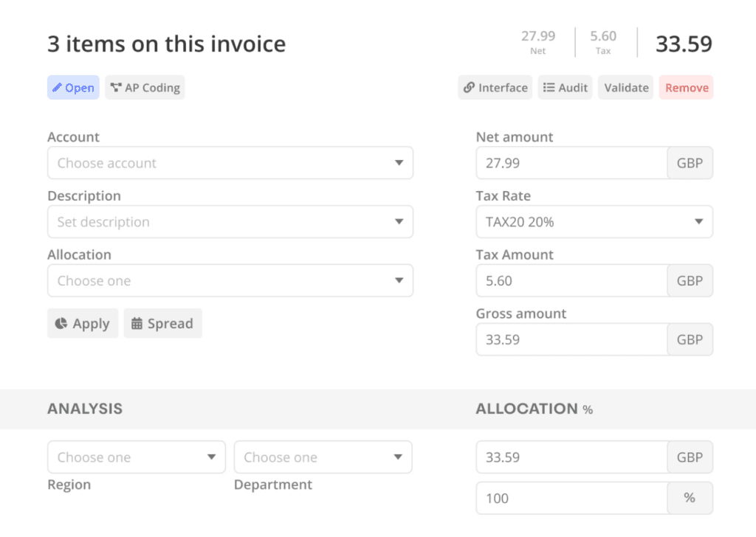Open the AP Coding panel
Image resolution: width=756 pixels, height=537 pixels.
145,88
